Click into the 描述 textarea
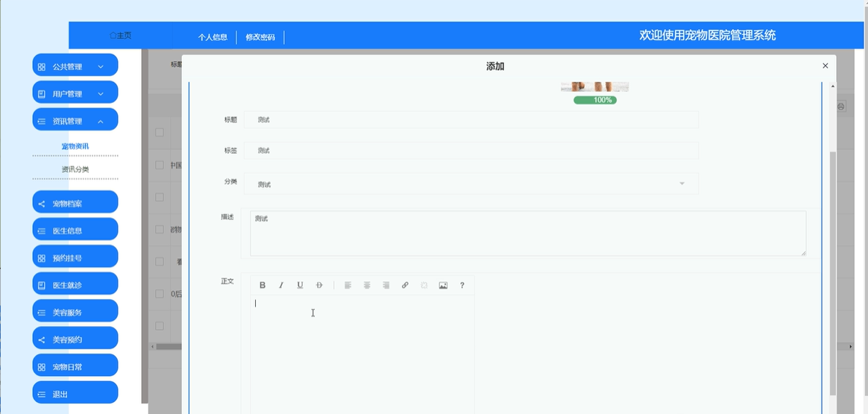Screen dimensions: 868x414 tap(528, 233)
